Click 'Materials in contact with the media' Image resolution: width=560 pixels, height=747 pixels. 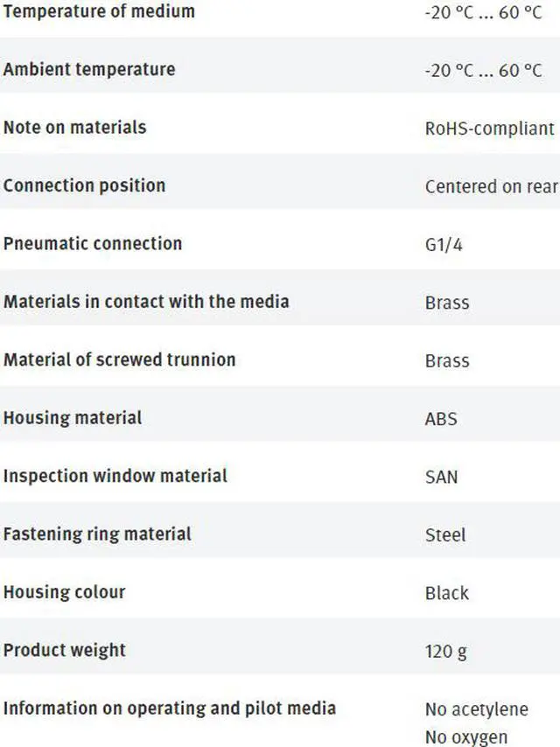pos(146,302)
